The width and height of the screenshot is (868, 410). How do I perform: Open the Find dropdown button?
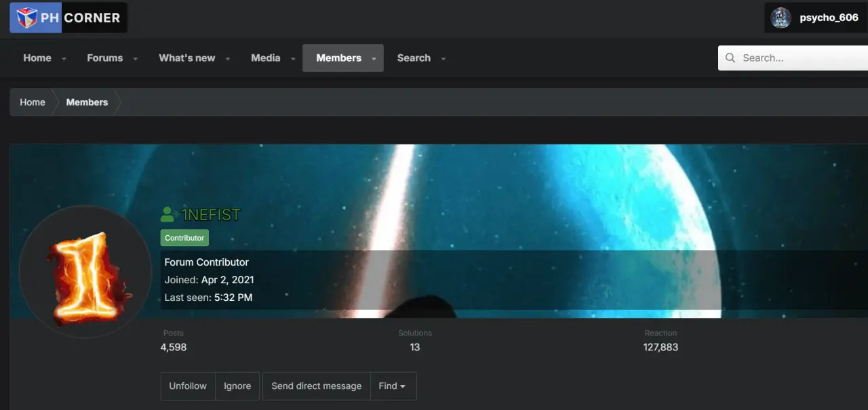tap(393, 386)
